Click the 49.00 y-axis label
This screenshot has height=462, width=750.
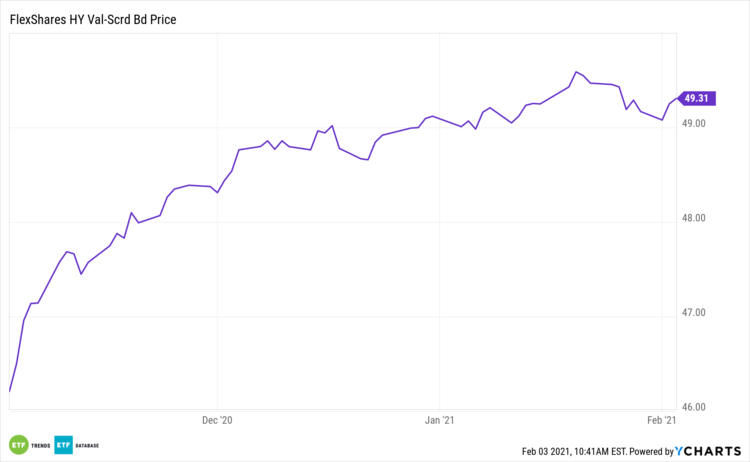[692, 124]
